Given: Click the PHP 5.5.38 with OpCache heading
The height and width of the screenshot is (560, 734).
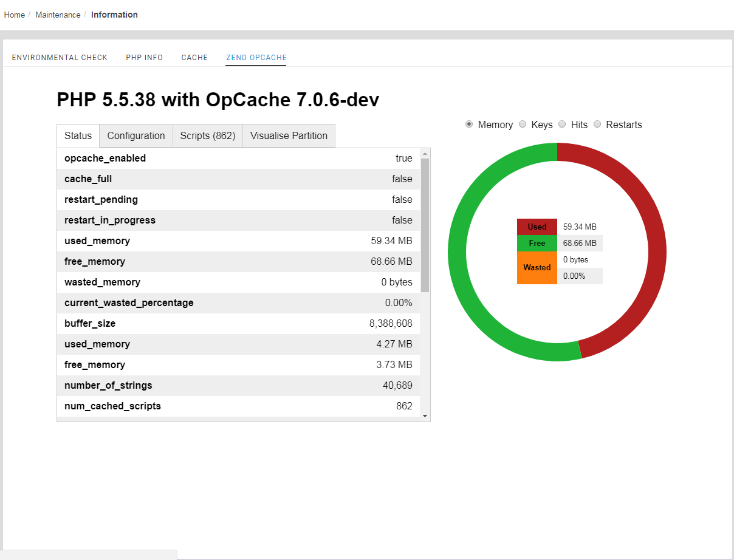Looking at the screenshot, I should [218, 100].
